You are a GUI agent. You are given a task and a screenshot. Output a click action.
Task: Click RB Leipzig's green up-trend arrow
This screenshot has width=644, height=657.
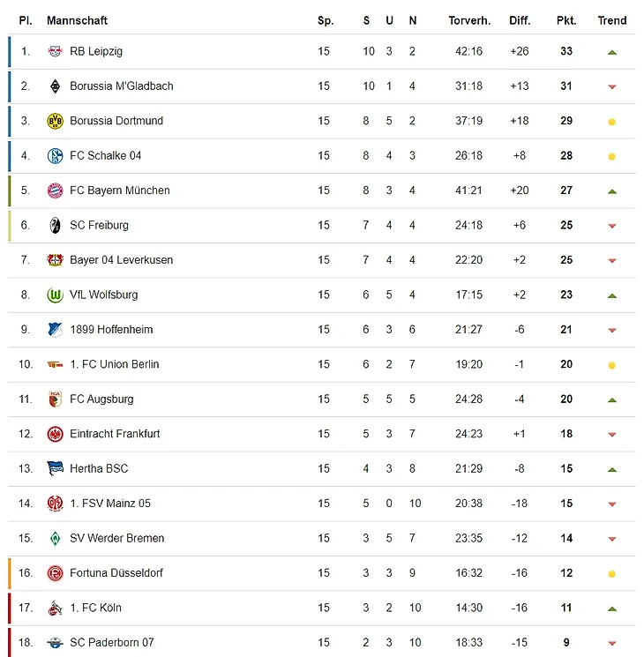[611, 52]
